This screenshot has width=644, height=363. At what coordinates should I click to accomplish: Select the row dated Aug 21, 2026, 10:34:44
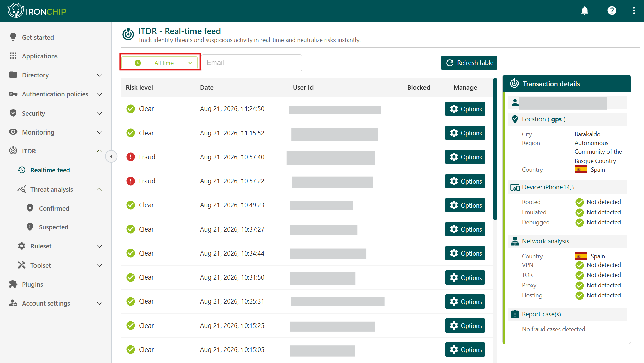306,253
